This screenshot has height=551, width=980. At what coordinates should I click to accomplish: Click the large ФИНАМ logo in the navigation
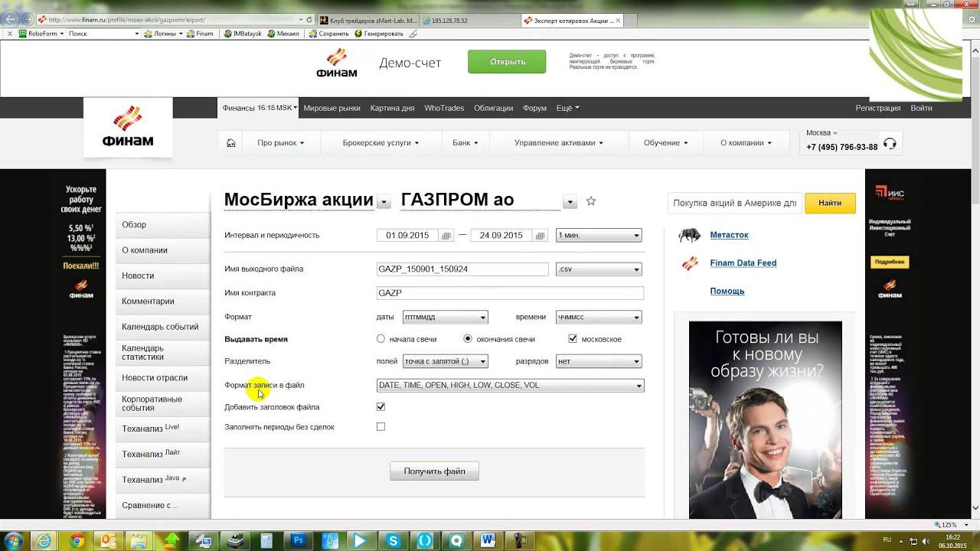128,127
